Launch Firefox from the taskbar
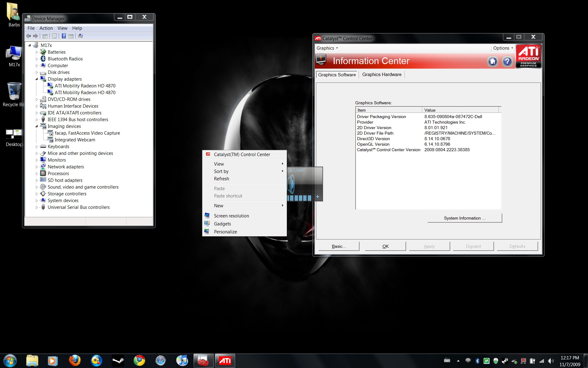 (x=75, y=361)
